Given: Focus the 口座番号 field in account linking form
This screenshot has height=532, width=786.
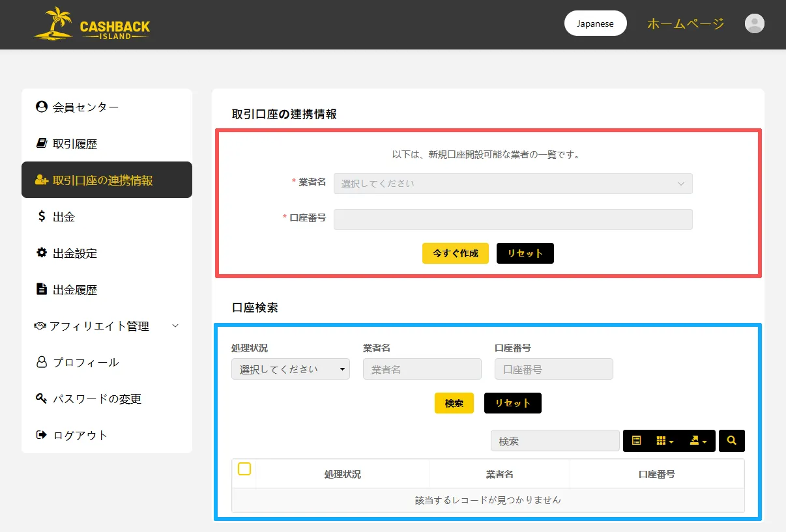Looking at the screenshot, I should pos(512,219).
